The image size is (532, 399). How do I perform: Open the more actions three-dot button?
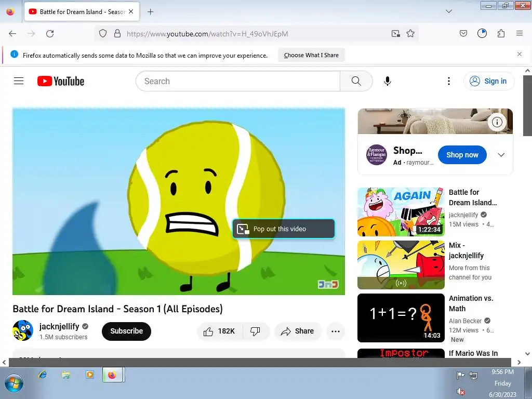[336, 331]
